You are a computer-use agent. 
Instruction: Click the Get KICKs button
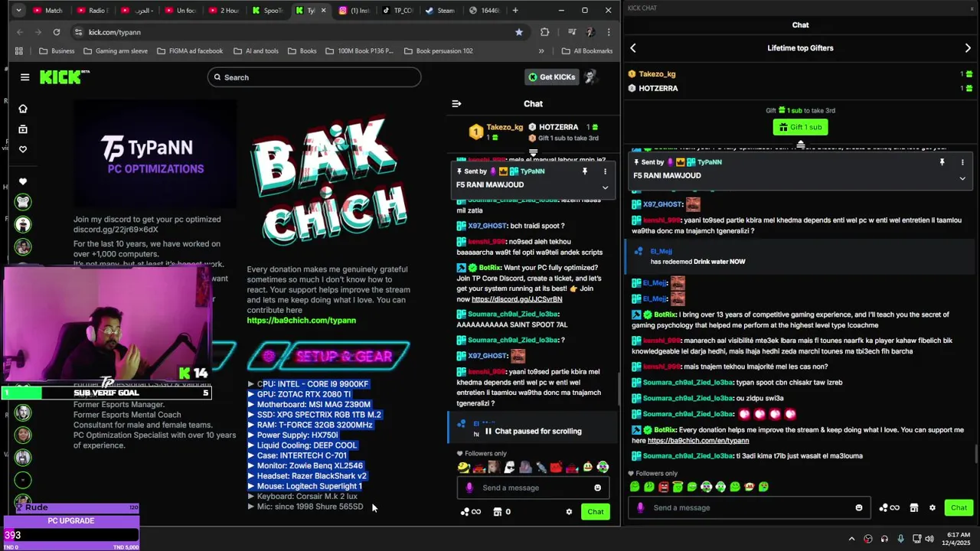click(x=551, y=77)
